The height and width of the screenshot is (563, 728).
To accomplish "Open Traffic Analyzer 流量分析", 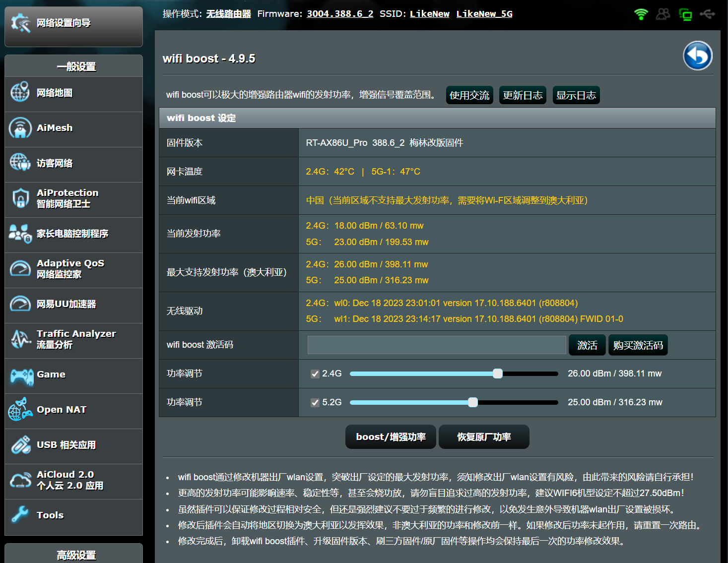I will coord(76,339).
